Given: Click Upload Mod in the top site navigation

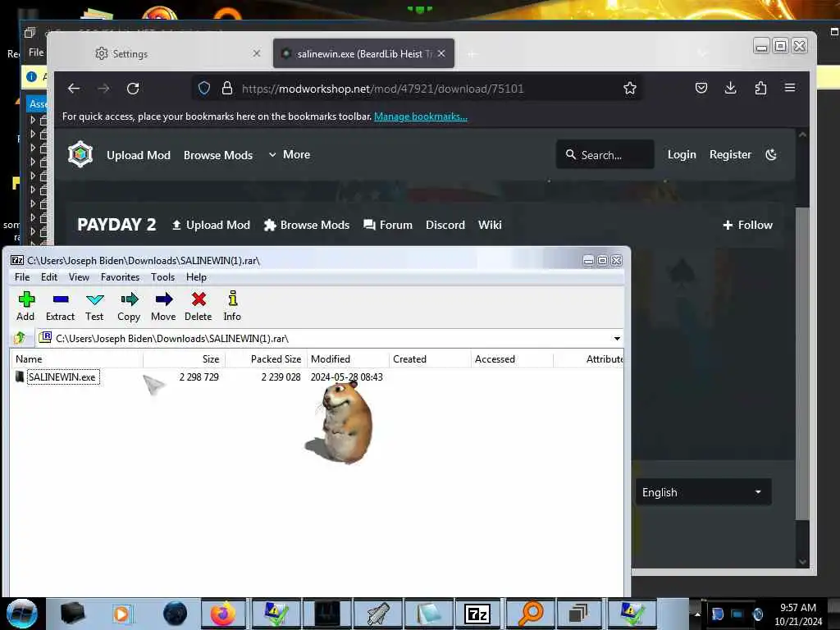Looking at the screenshot, I should (x=138, y=155).
